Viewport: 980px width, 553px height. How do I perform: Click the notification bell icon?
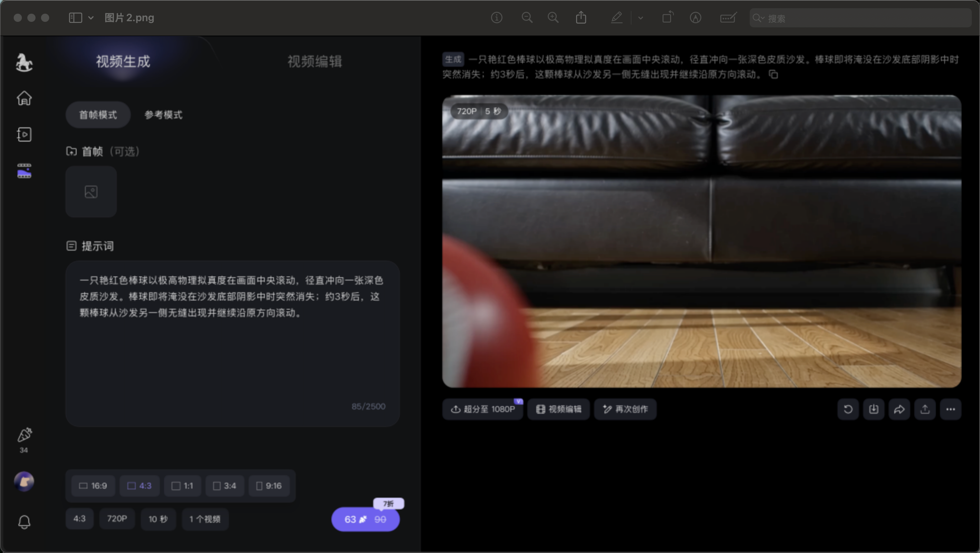[x=24, y=522]
